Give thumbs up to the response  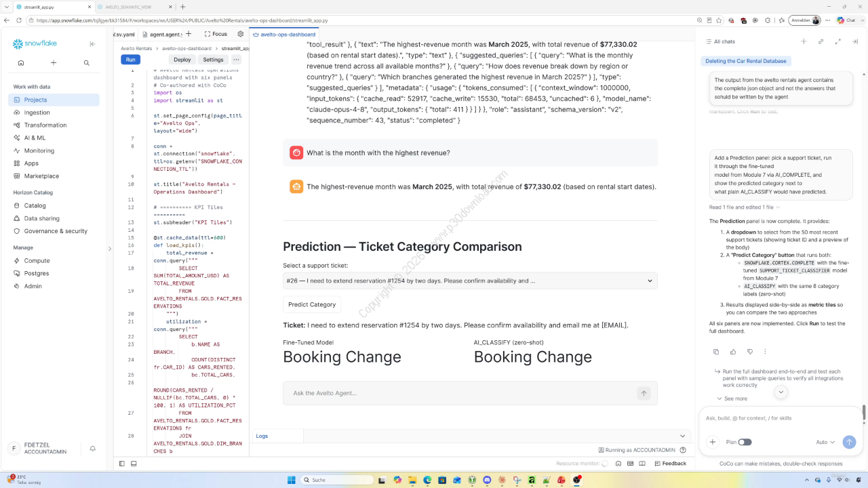point(733,352)
